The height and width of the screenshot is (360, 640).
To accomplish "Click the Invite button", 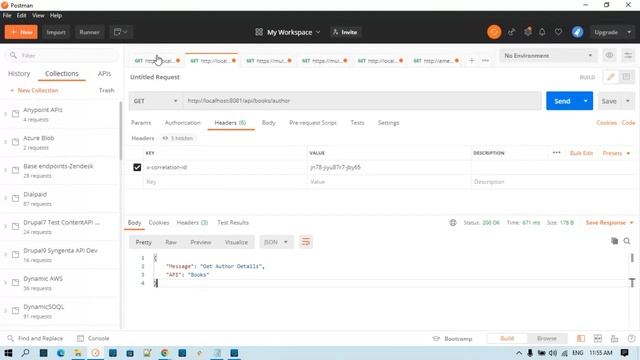I will (345, 32).
